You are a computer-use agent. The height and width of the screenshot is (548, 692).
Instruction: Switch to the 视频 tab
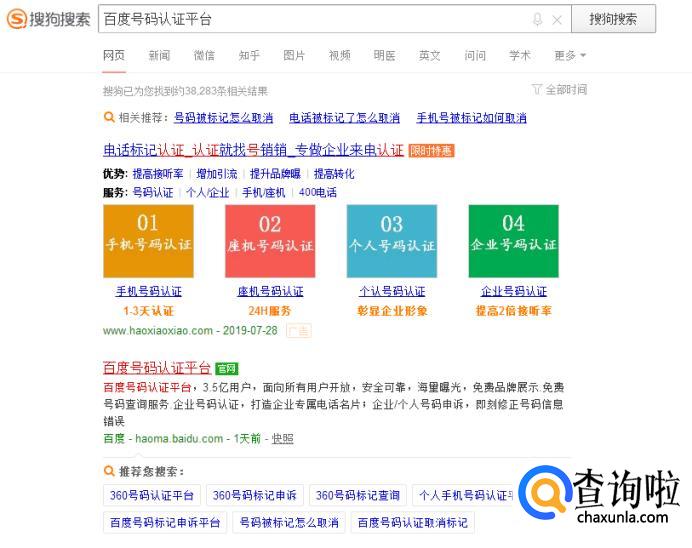click(x=339, y=56)
